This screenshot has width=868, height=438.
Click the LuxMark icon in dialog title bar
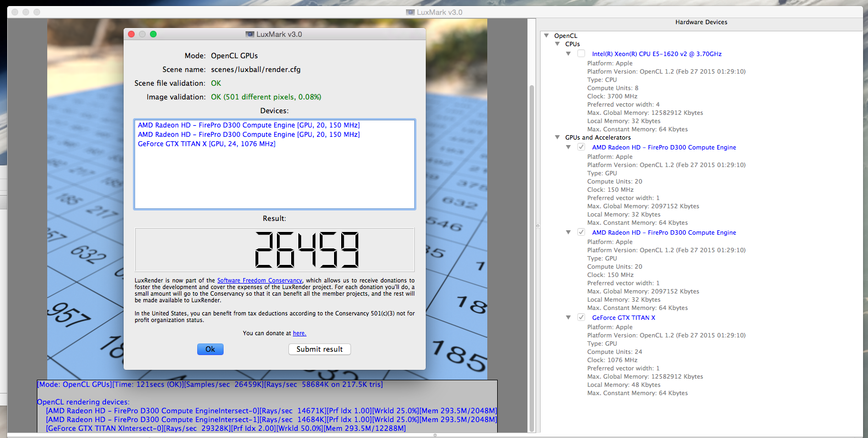[x=249, y=34]
